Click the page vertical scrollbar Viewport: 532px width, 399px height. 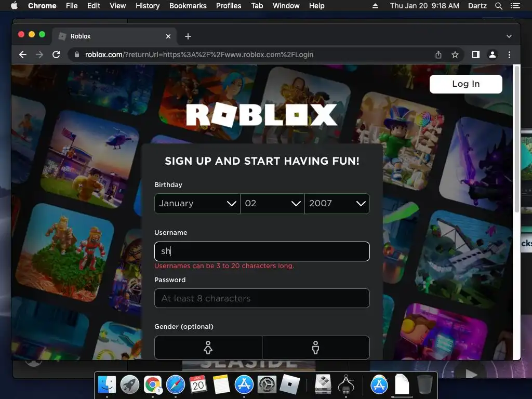[x=517, y=139]
